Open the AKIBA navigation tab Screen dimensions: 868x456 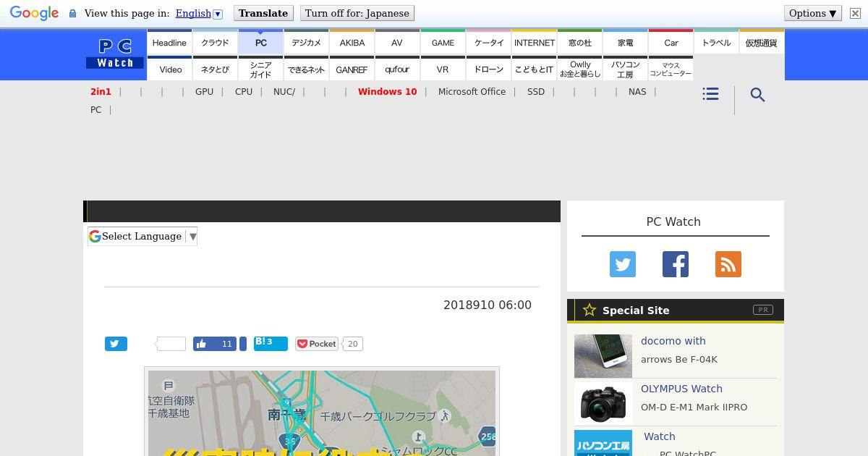352,42
